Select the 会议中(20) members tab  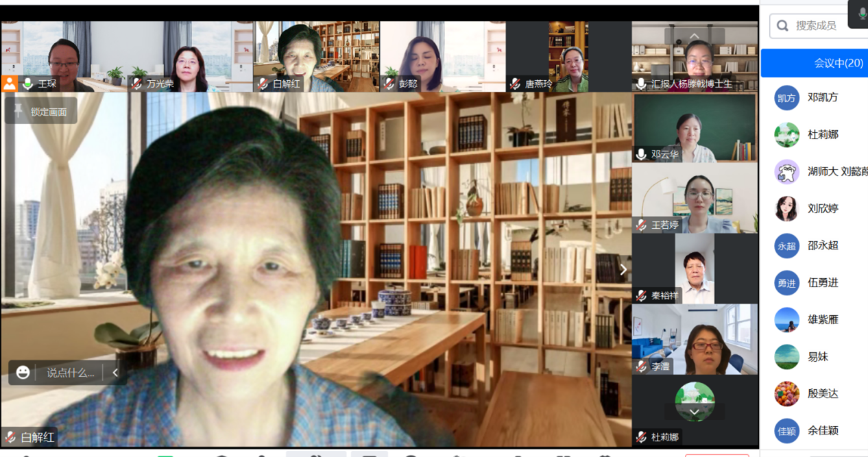(x=815, y=63)
